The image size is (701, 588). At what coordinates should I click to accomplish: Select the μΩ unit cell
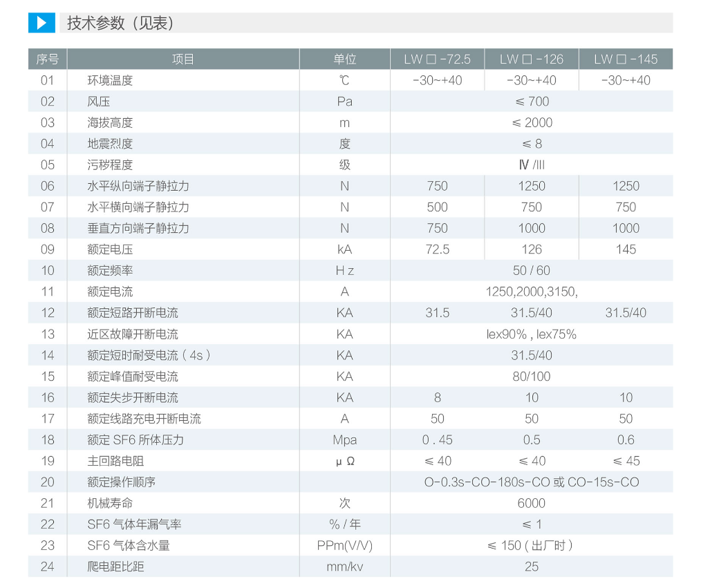344,461
